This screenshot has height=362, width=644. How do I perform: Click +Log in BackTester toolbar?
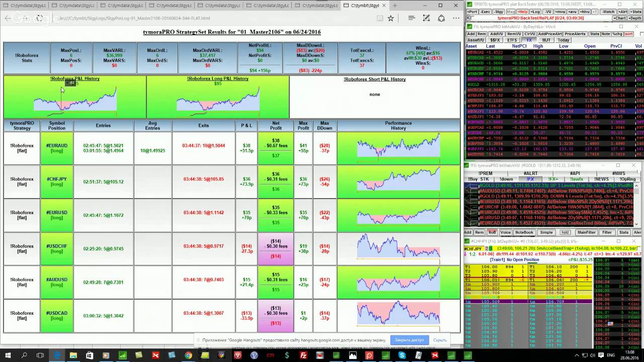535,12
